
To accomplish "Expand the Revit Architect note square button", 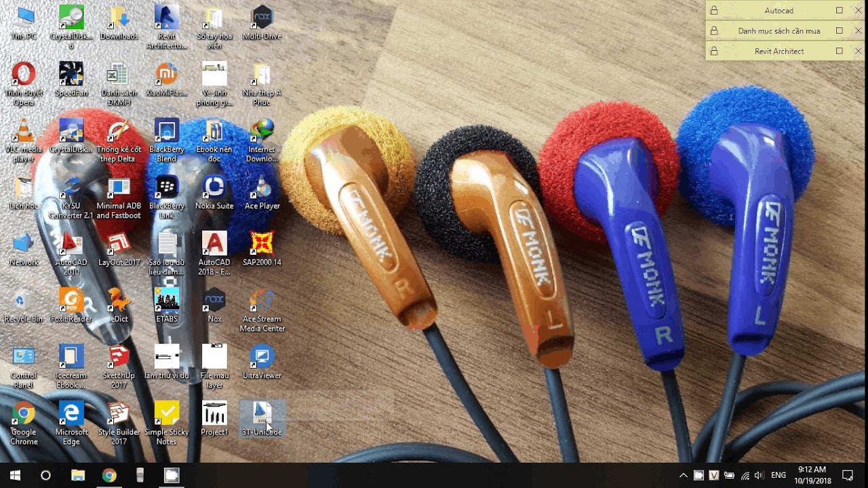I will click(840, 51).
